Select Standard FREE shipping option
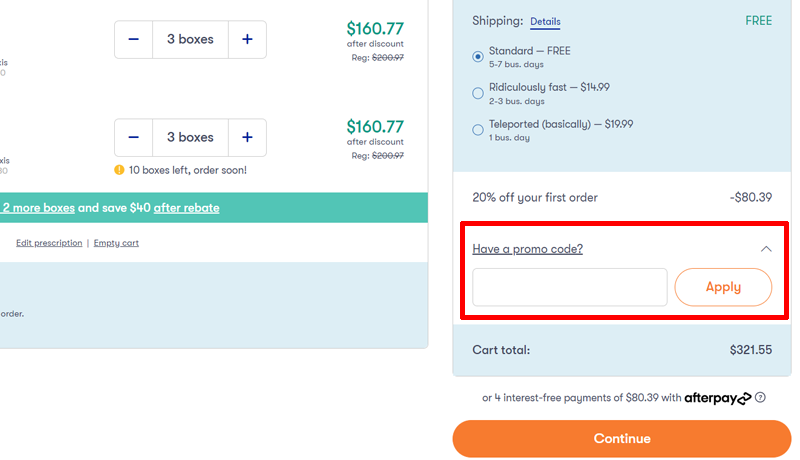 [x=478, y=57]
